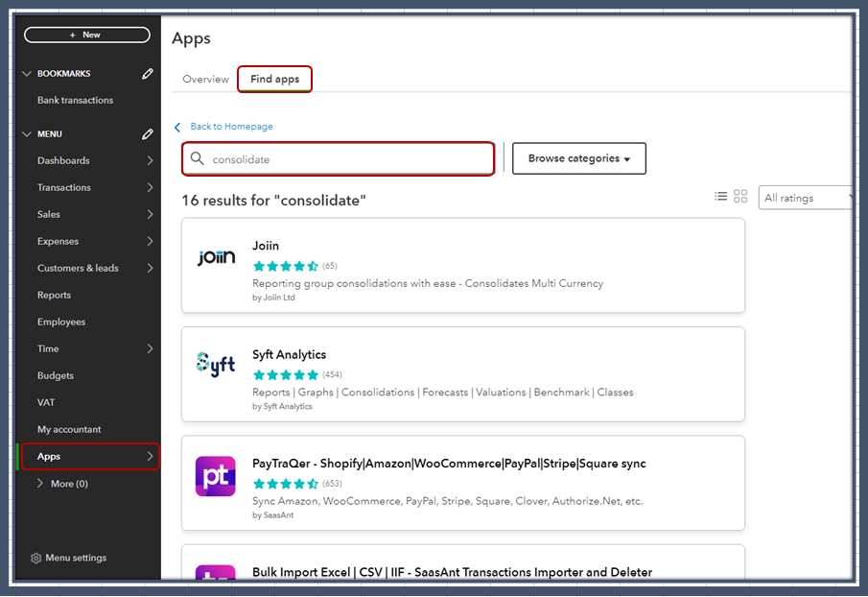
Task: Open the Browse categories dropdown
Action: click(x=579, y=158)
